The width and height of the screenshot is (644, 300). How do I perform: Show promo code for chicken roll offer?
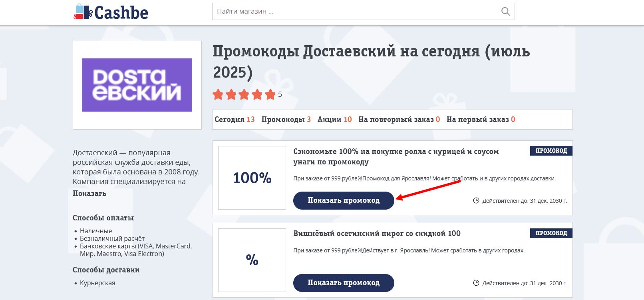(344, 200)
